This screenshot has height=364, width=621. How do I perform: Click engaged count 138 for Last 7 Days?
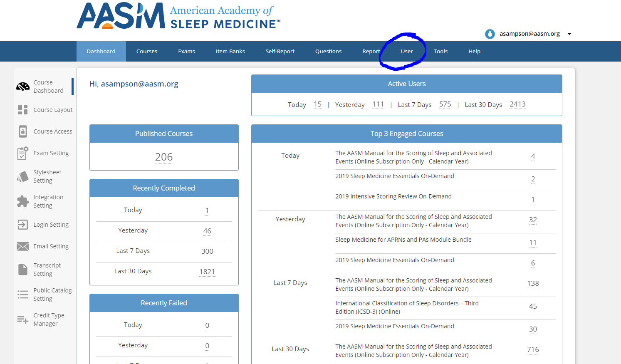tap(533, 283)
